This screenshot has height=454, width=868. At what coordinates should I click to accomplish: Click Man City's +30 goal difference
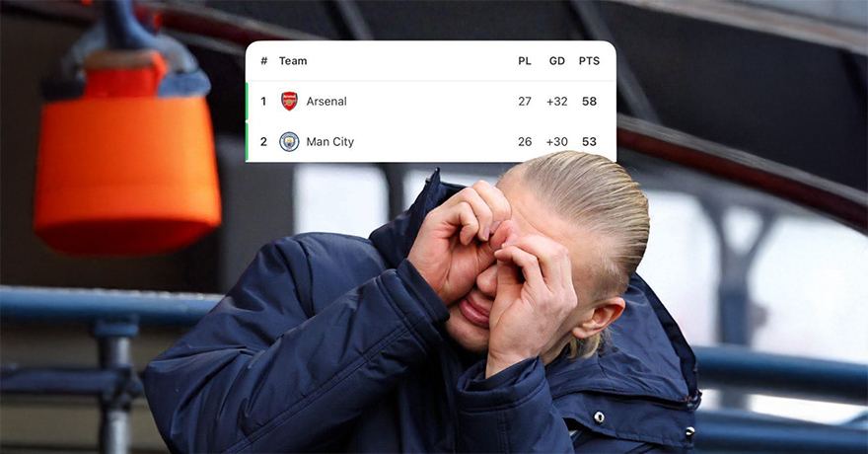557,142
